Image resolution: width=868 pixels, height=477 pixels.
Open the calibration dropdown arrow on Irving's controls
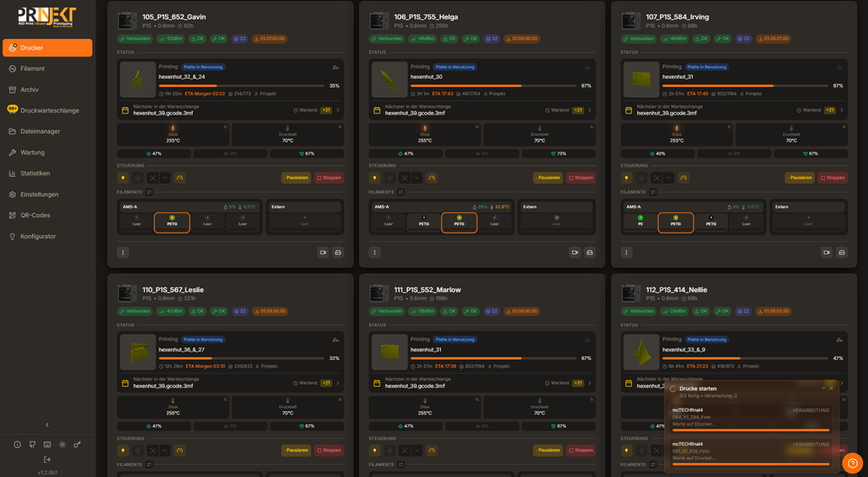[x=668, y=178]
